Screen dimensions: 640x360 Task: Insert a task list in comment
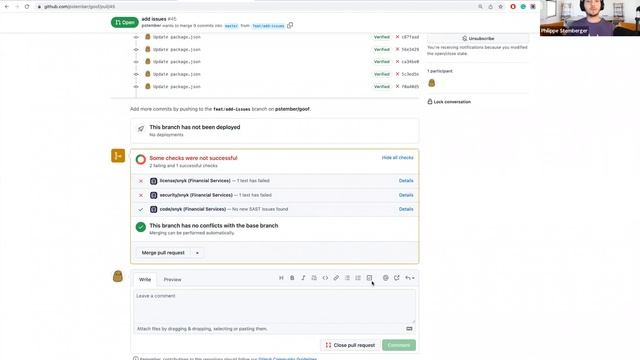click(x=369, y=278)
